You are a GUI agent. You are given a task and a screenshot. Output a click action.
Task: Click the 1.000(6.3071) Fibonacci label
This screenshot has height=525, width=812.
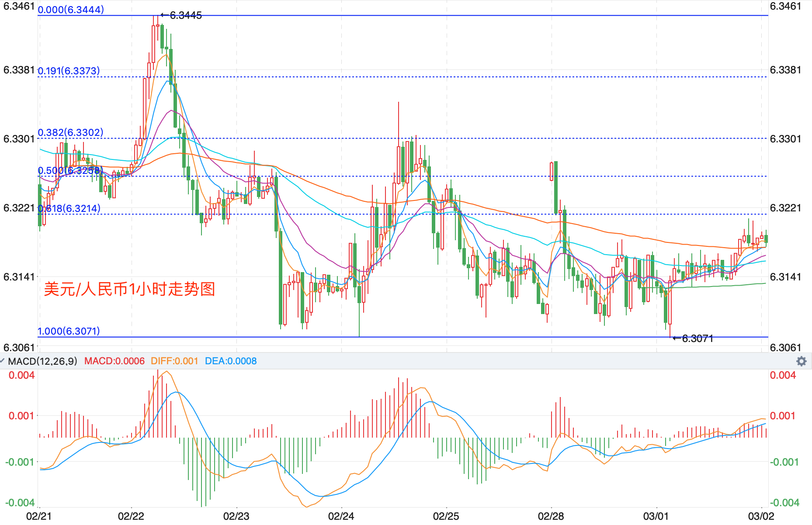click(69, 331)
